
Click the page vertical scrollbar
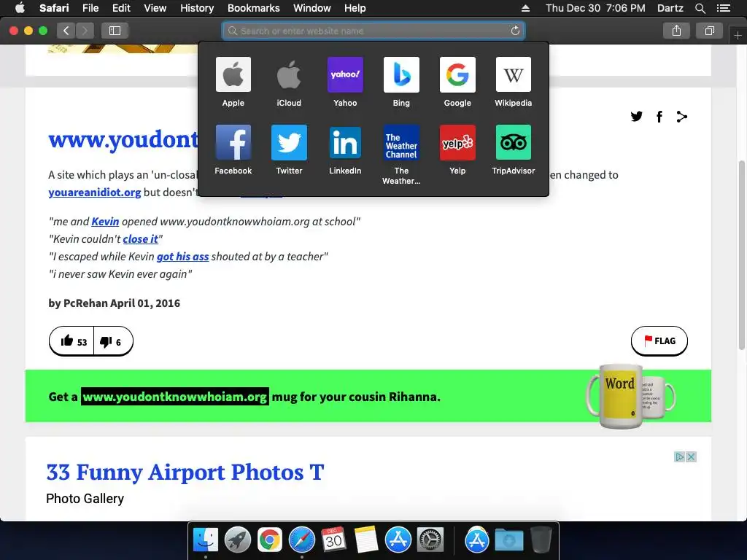pyautogui.click(x=741, y=255)
